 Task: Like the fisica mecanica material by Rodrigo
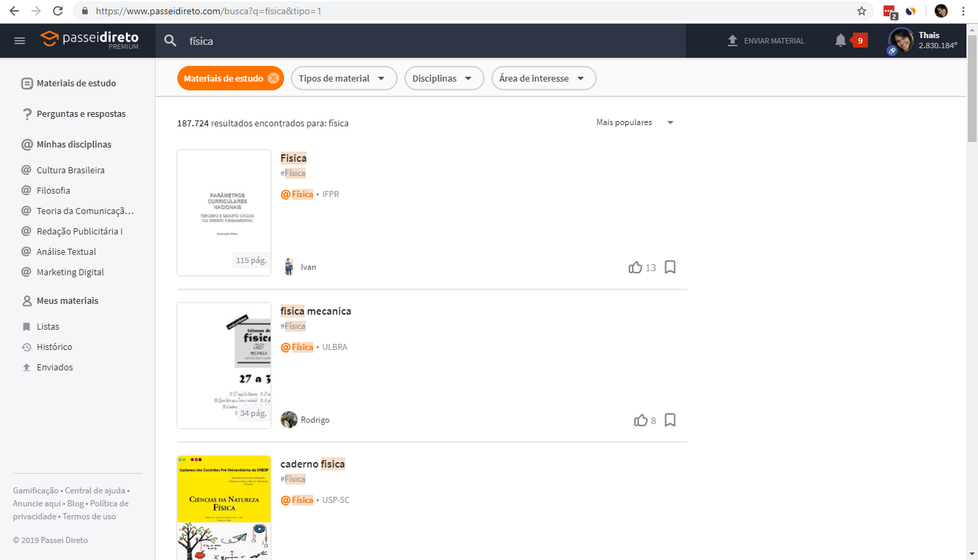641,420
